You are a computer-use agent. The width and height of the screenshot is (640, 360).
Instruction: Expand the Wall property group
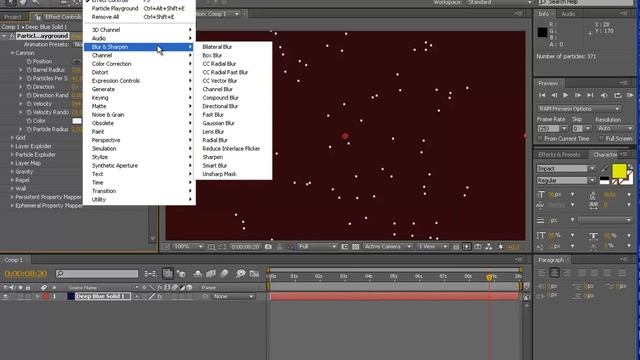(12, 189)
